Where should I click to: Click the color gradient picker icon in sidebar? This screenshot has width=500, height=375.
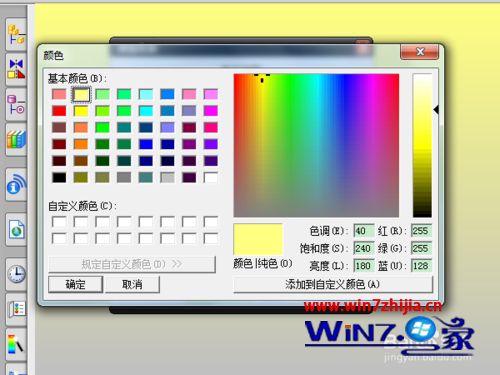(x=16, y=345)
